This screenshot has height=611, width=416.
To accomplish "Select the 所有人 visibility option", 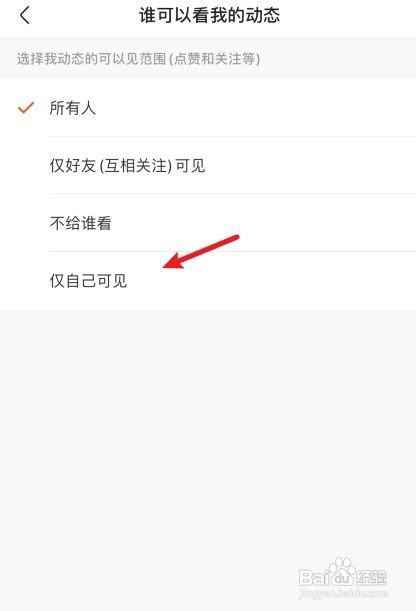I will (x=208, y=108).
